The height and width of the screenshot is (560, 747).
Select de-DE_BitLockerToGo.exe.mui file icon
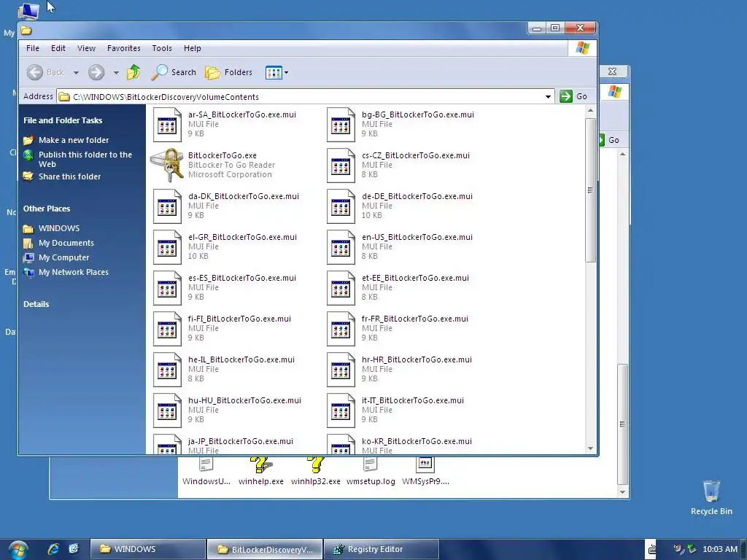click(341, 206)
